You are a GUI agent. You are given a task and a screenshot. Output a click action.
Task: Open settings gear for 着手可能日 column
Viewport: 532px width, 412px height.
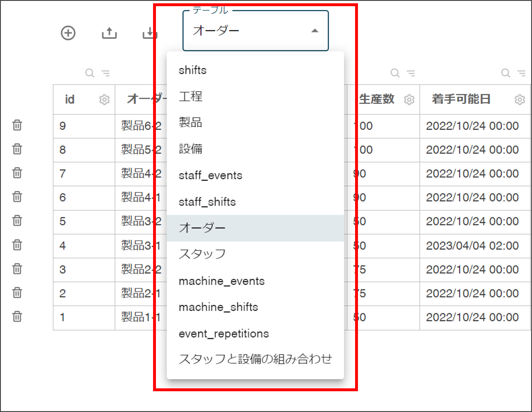coord(520,100)
